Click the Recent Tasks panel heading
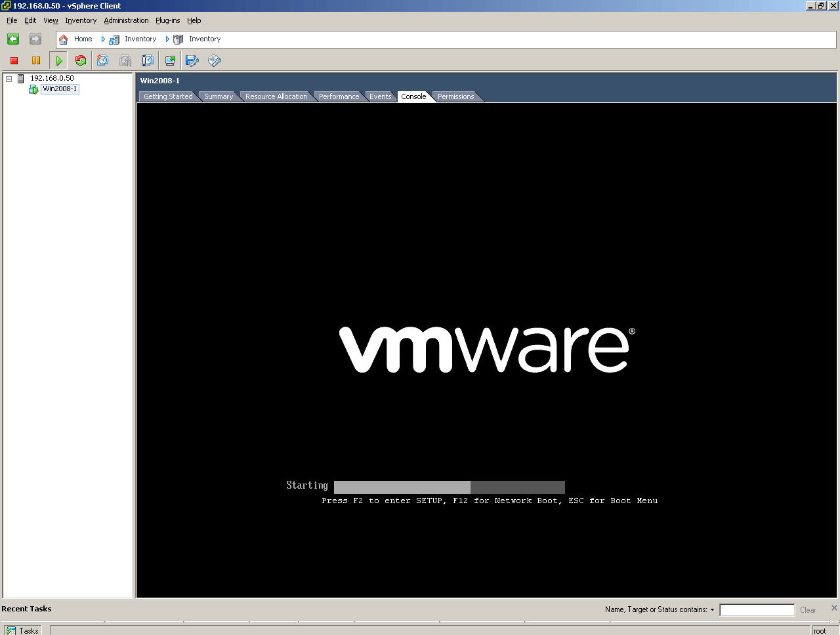 [26, 609]
